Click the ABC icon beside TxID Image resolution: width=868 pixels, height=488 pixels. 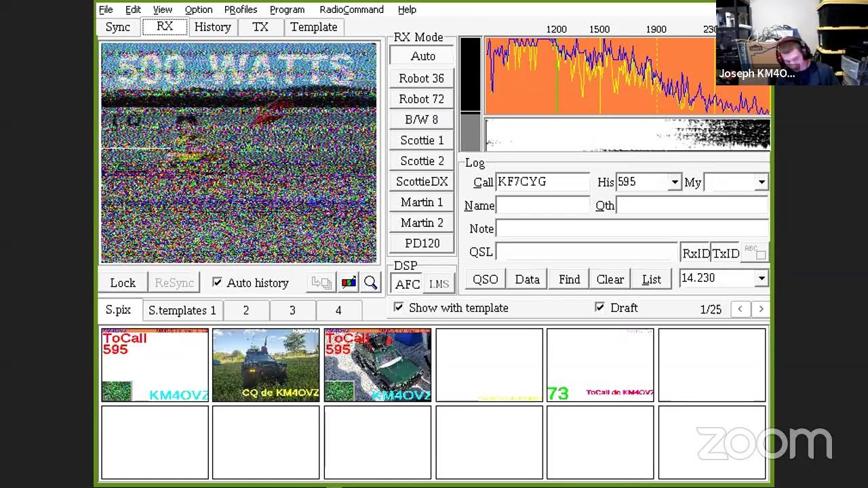(755, 252)
